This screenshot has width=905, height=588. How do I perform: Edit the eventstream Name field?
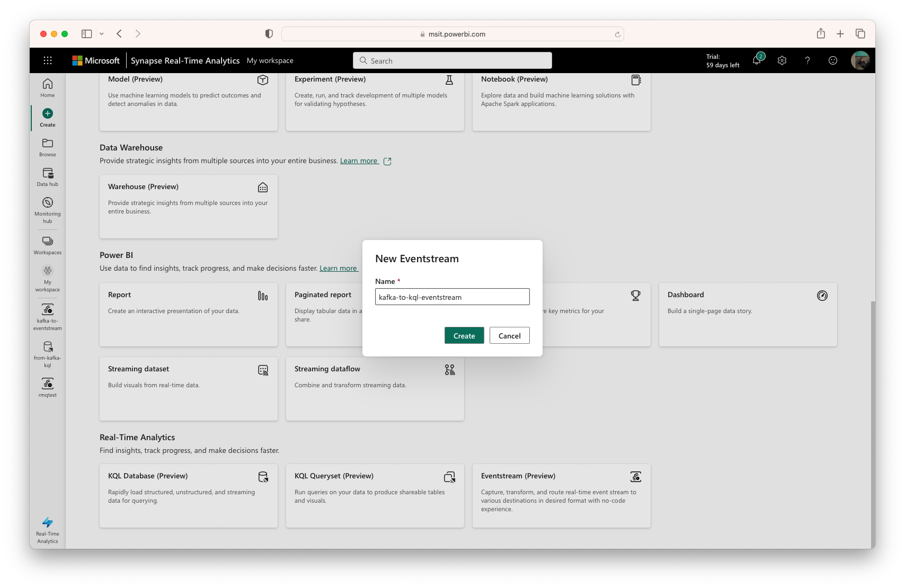[x=452, y=297]
